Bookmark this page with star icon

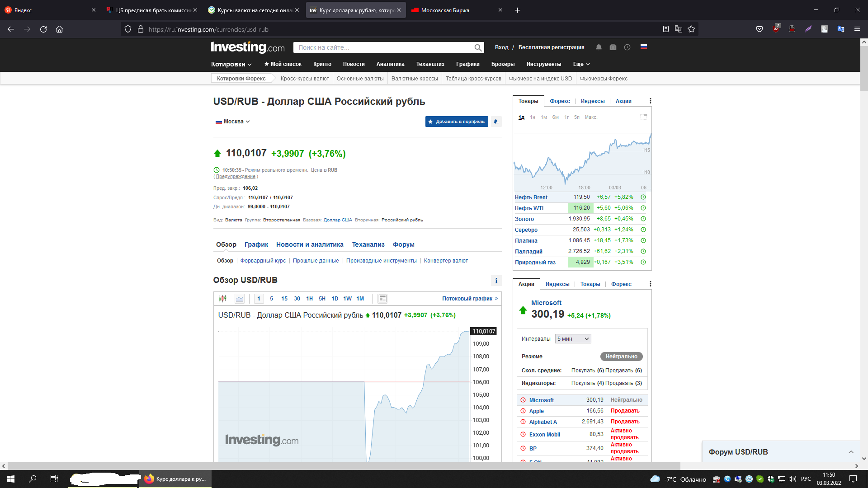point(691,29)
